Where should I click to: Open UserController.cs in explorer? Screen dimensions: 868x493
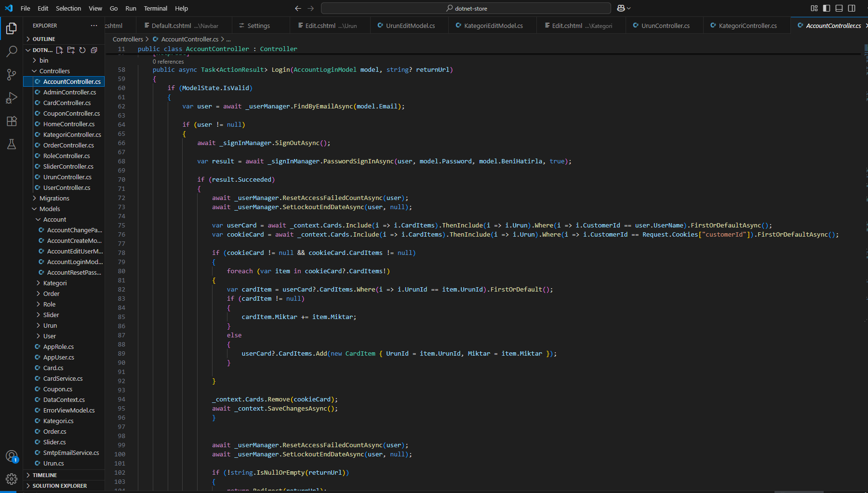pos(64,187)
